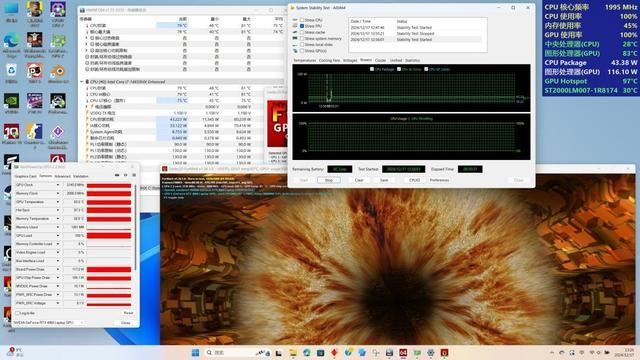This screenshot has width=640, height=360.
Task: Uncheck the Stress FPU checkbox
Action: pos(302,26)
